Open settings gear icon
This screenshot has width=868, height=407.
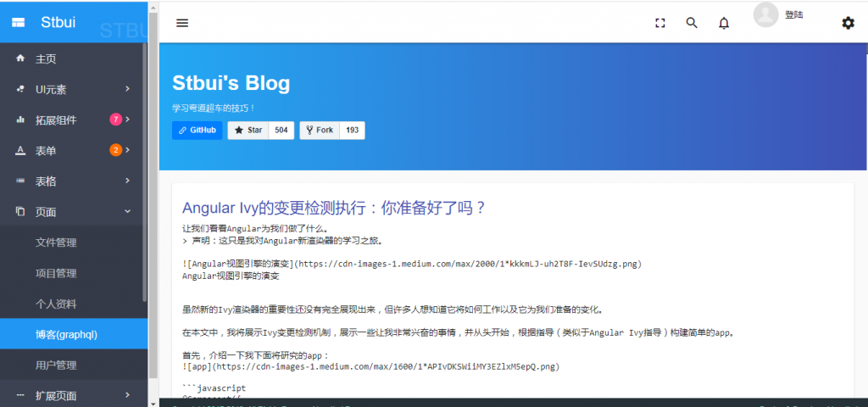(848, 23)
